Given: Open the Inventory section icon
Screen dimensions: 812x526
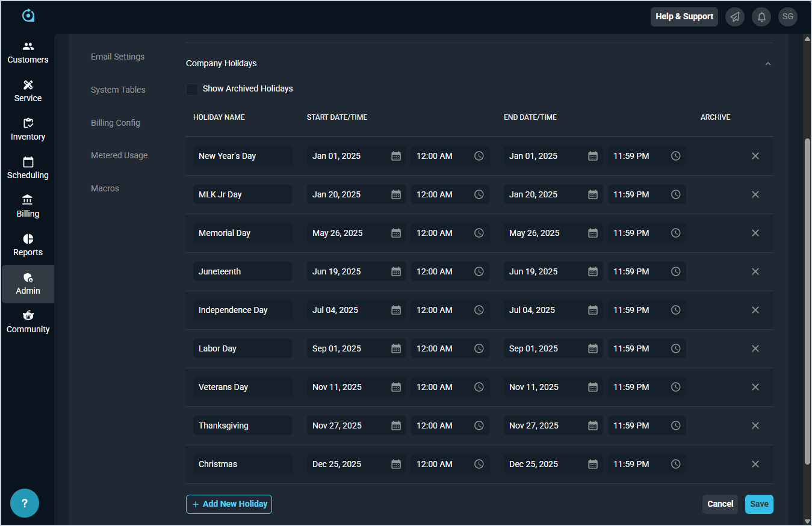Looking at the screenshot, I should 28,123.
